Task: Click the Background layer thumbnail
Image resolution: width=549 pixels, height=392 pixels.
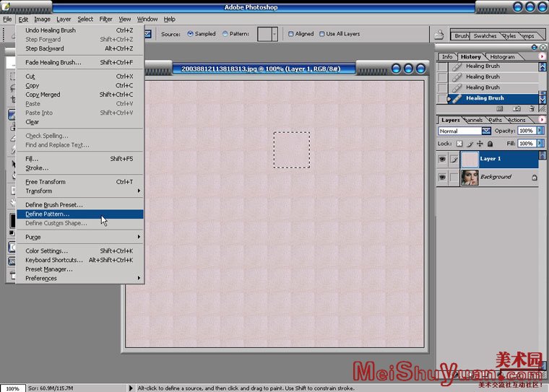Action: coord(470,177)
